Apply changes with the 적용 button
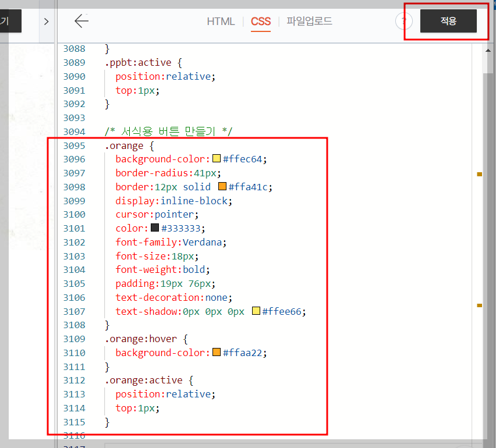The width and height of the screenshot is (496, 448). click(448, 21)
